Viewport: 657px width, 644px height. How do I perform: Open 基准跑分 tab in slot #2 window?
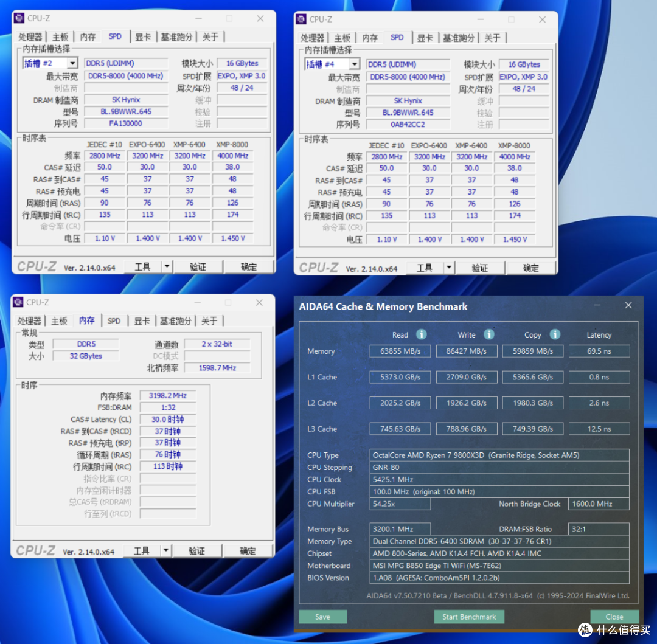[176, 37]
